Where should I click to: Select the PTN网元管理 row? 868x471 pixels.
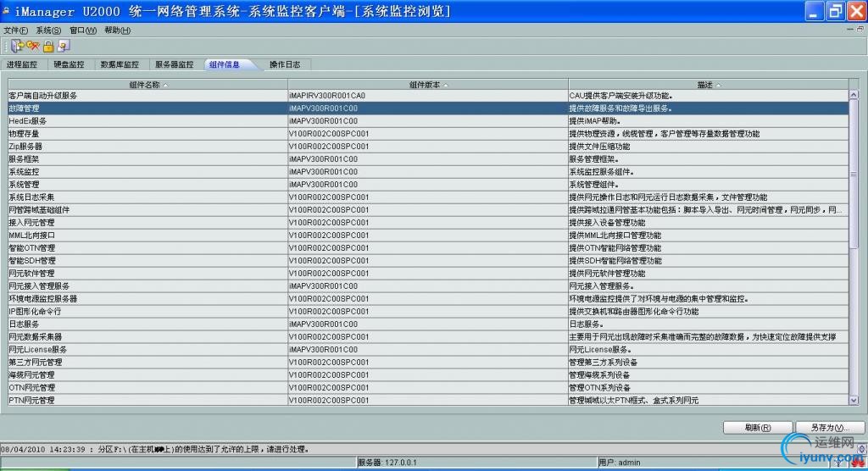click(428, 400)
